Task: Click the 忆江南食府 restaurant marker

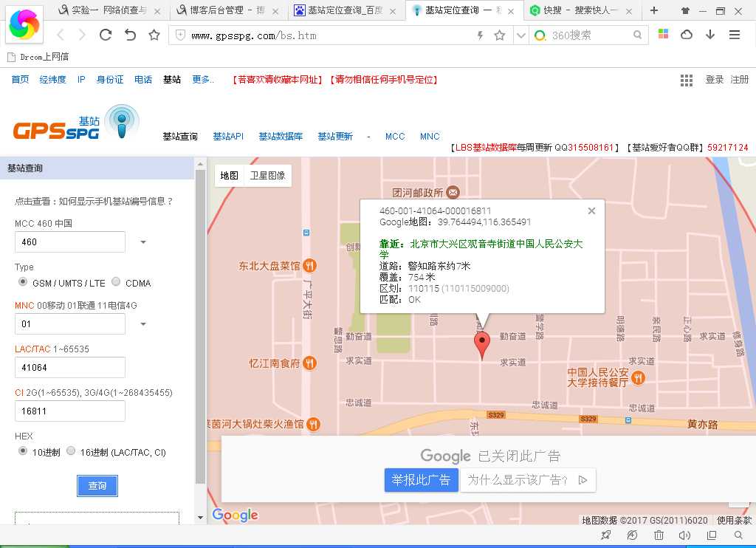Action: [309, 363]
